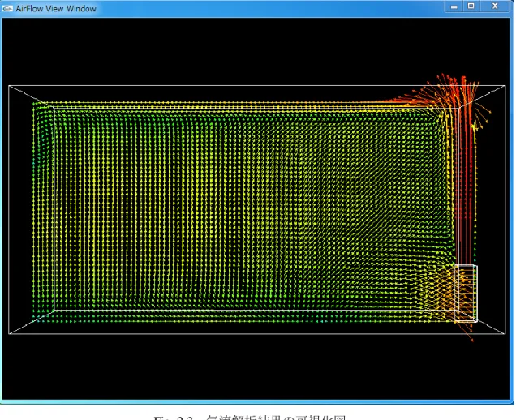Select outer wireframe's lower-left corner vertex
Viewport: 516px width, 420px height.
9,334
